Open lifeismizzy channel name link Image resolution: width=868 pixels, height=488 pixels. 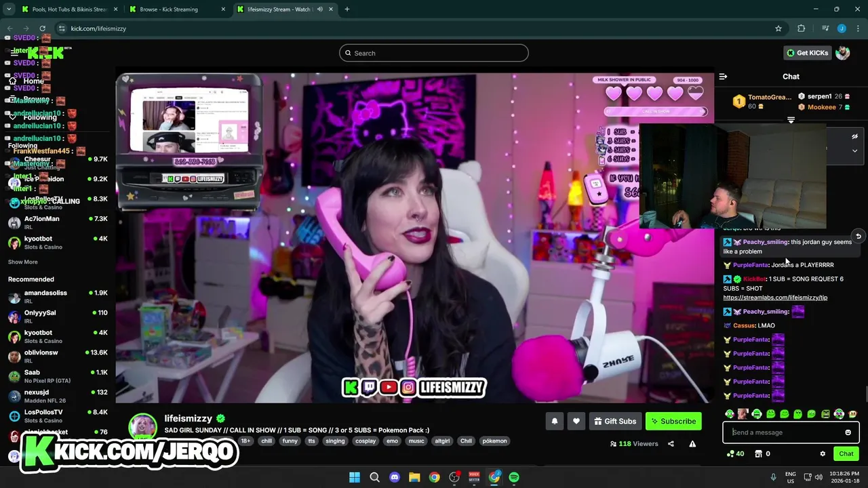pyautogui.click(x=189, y=419)
